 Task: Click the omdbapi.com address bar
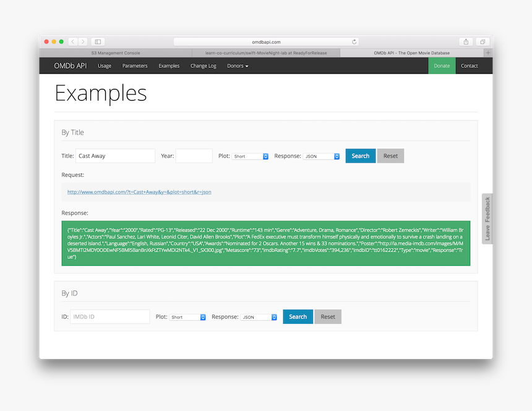pos(266,41)
